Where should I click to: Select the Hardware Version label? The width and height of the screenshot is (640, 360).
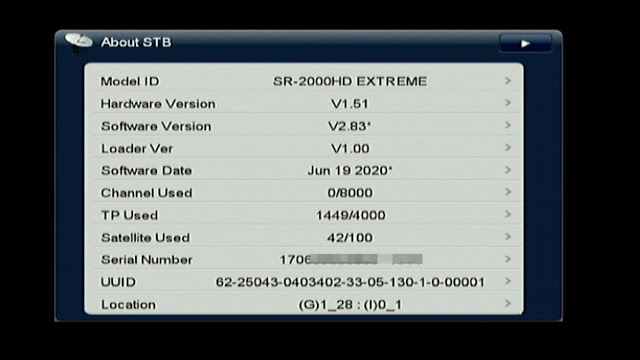pos(158,104)
